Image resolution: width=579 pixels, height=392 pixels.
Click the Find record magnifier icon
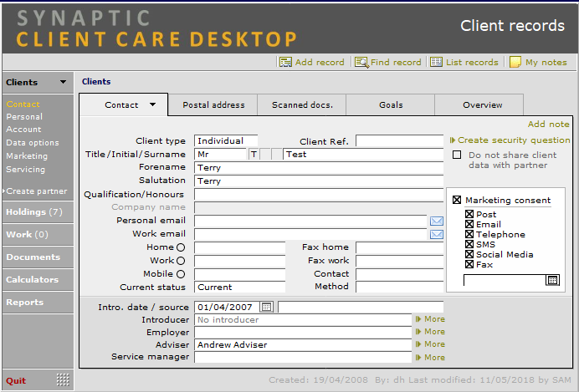(361, 63)
